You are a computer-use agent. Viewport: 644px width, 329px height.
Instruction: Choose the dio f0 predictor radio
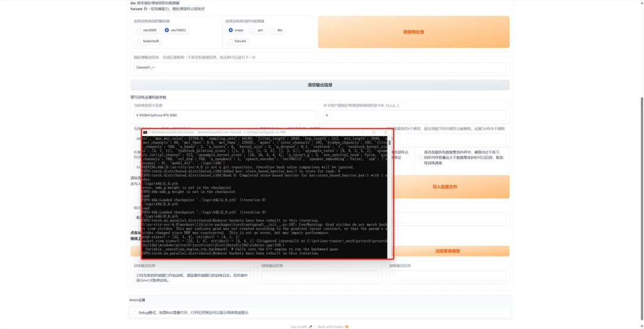click(277, 30)
